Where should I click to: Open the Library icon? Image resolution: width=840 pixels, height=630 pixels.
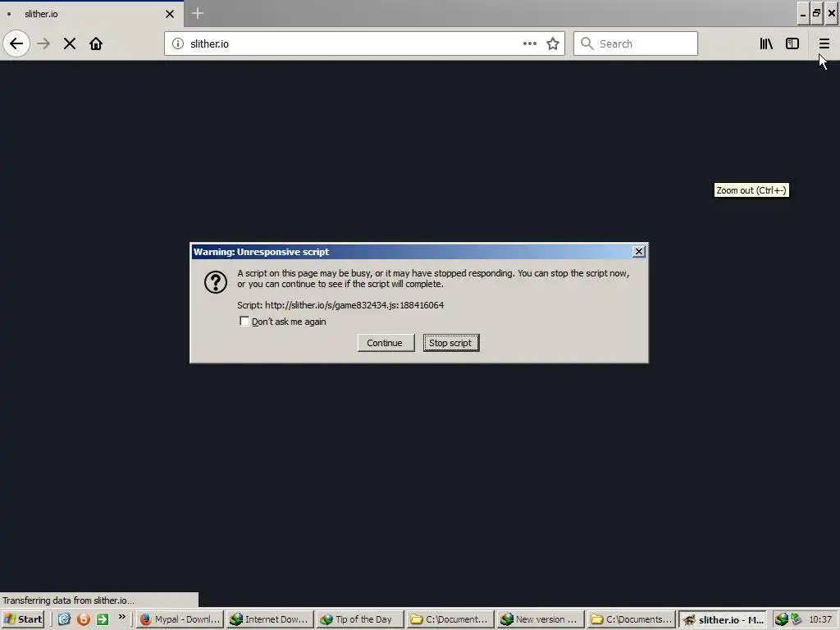coord(766,43)
